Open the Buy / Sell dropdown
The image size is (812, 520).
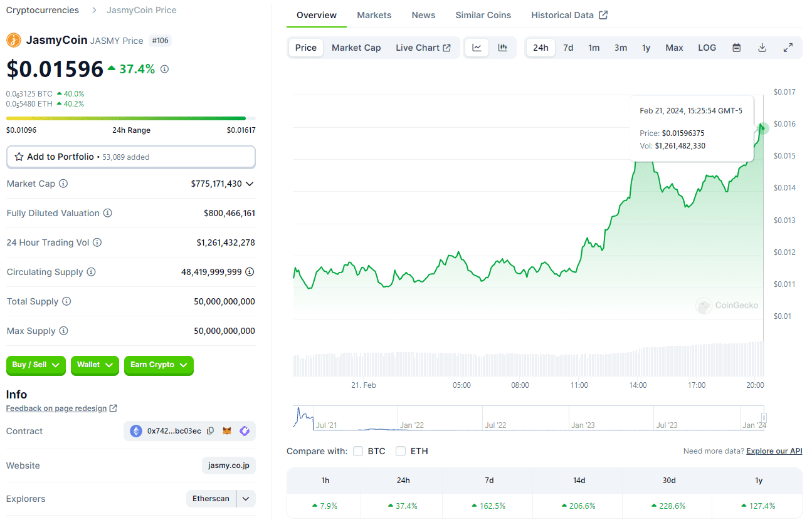coord(36,365)
